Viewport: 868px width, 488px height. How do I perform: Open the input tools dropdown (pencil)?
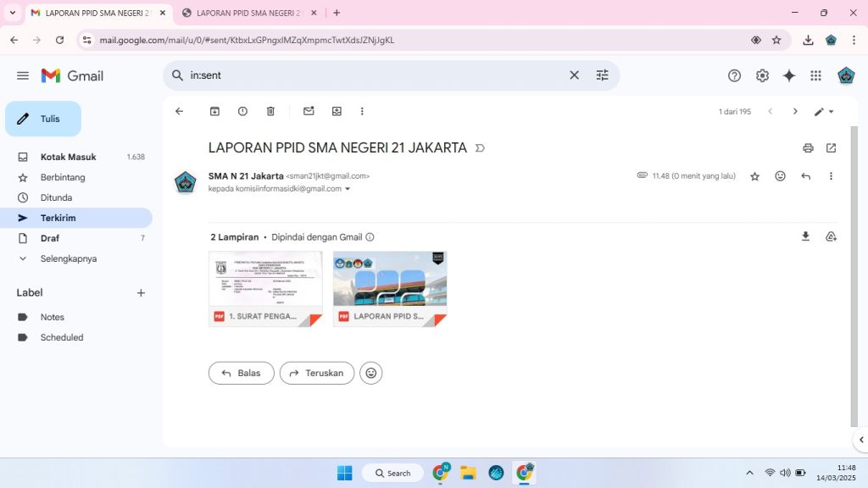tap(824, 111)
